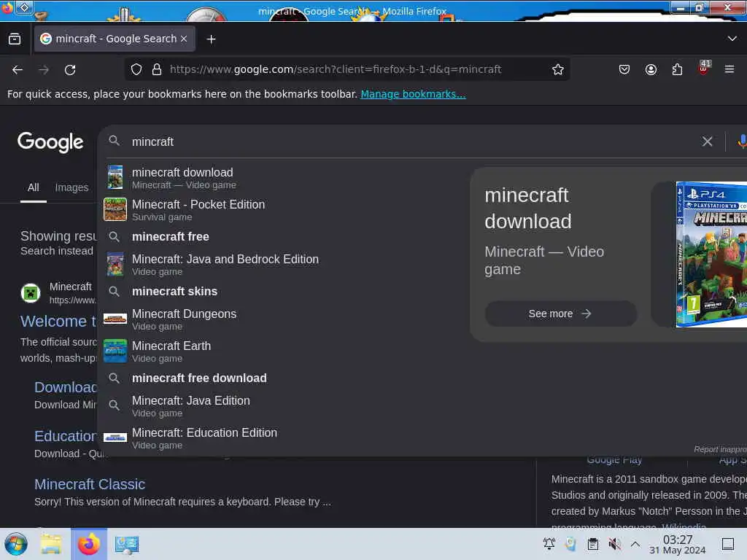747x560 pixels.
Task: Choose suggestion Minecraft - Pocket Edition
Action: tap(284, 210)
